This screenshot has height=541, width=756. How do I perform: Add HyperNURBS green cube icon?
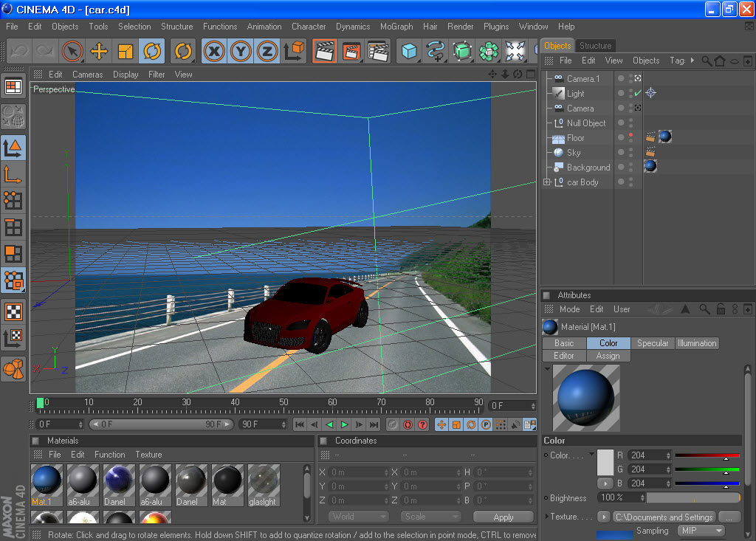click(462, 51)
